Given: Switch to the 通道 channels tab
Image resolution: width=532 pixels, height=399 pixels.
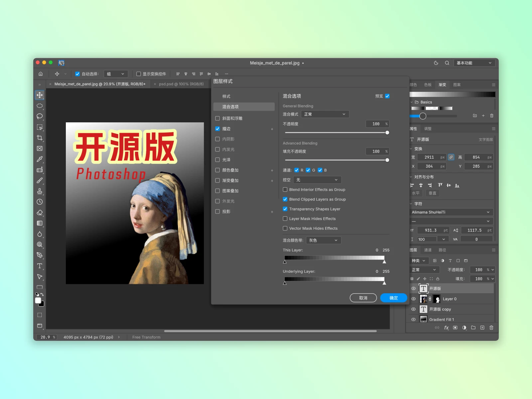Looking at the screenshot, I should (428, 250).
